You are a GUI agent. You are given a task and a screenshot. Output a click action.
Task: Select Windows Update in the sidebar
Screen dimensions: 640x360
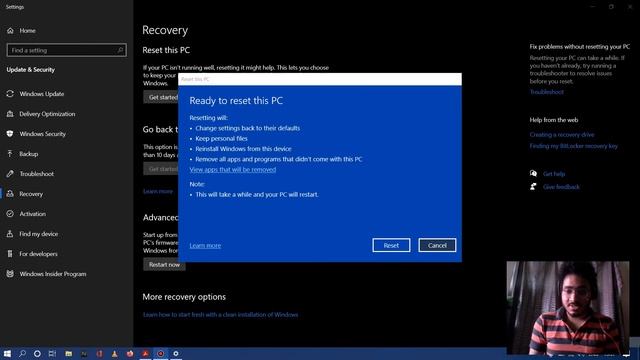click(42, 94)
